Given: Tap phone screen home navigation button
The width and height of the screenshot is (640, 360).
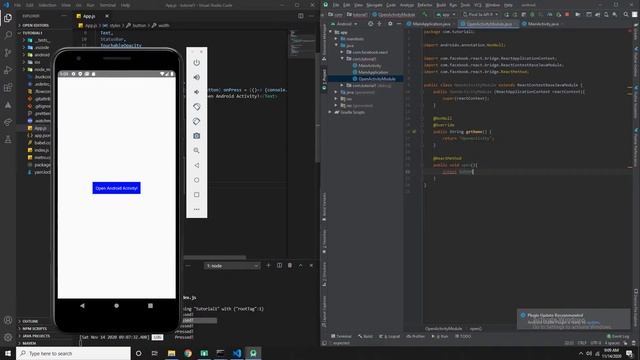Looking at the screenshot, I should coord(116,306).
